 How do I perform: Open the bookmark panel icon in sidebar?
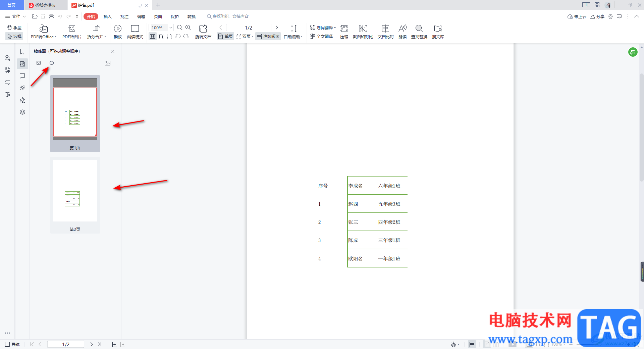pos(22,52)
